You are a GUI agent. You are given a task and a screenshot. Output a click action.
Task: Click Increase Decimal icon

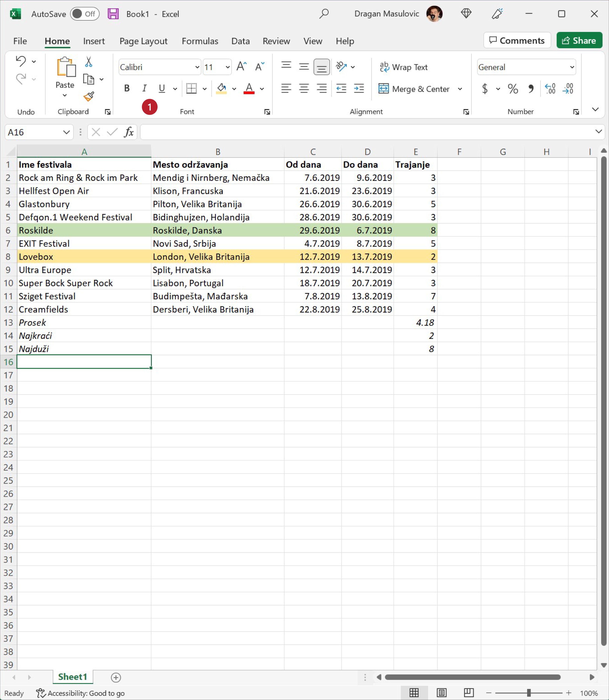(550, 88)
